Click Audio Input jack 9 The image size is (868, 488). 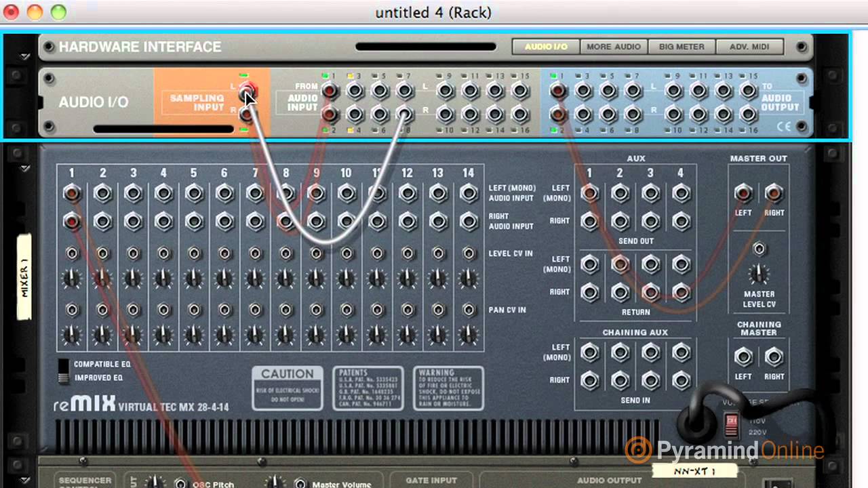tap(444, 91)
